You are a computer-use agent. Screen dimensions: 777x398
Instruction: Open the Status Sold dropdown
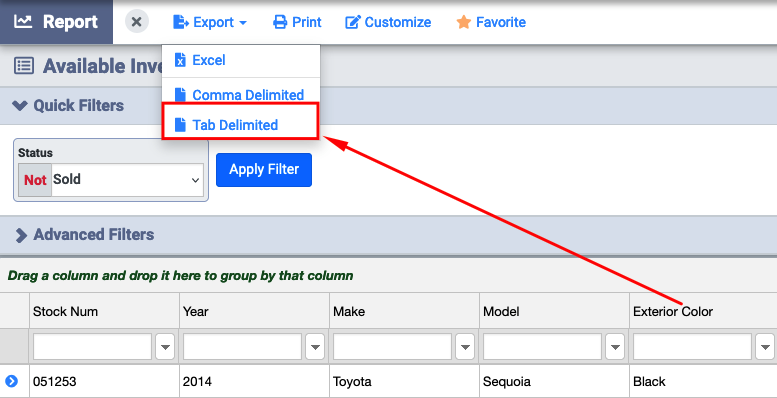coord(127,180)
